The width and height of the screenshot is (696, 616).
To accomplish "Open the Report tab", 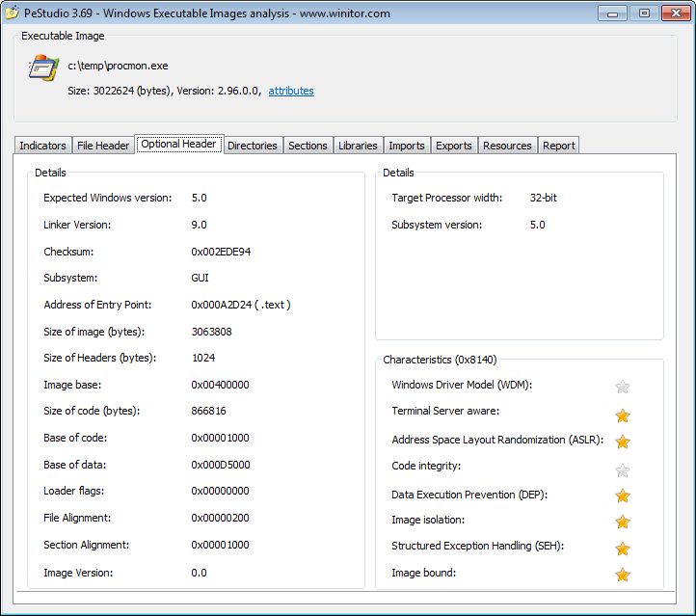I will pos(559,146).
